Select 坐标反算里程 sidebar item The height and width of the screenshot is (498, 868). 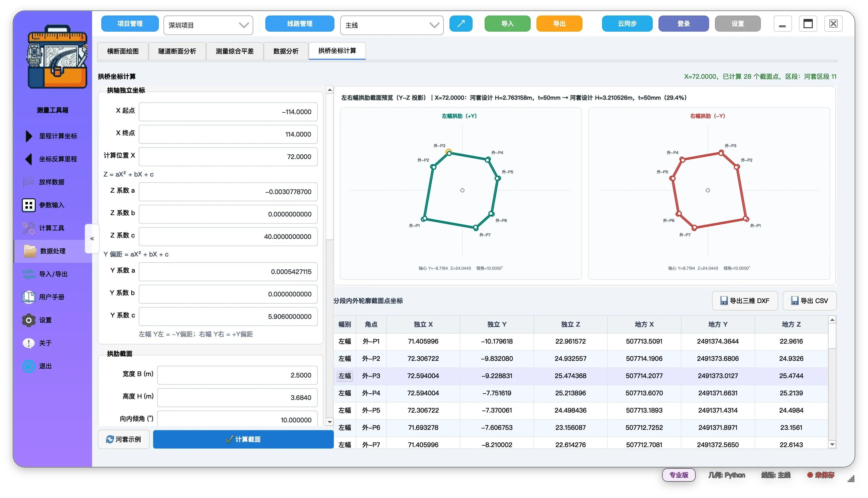tap(52, 159)
